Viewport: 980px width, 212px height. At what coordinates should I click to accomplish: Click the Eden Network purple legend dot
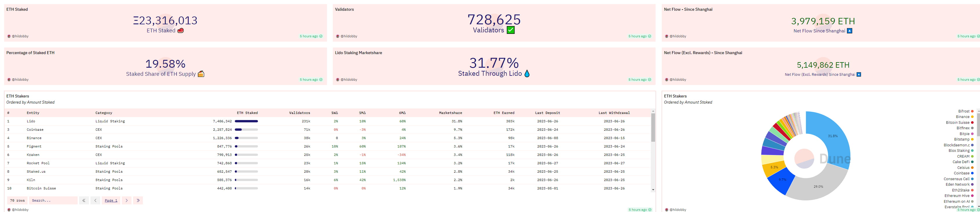click(x=972, y=185)
